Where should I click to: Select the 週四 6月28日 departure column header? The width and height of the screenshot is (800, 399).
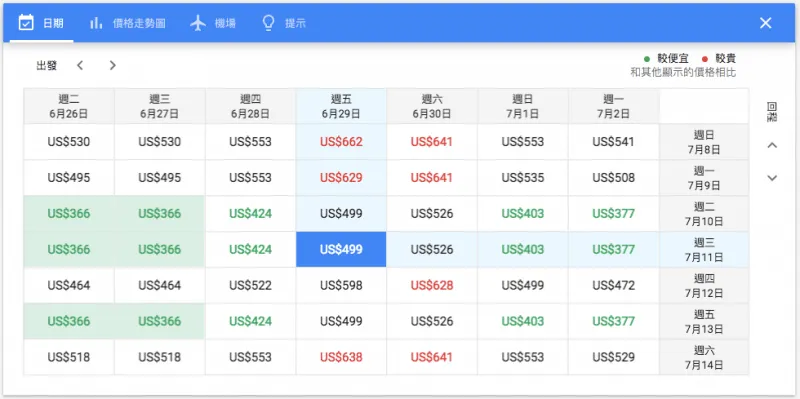pos(251,107)
